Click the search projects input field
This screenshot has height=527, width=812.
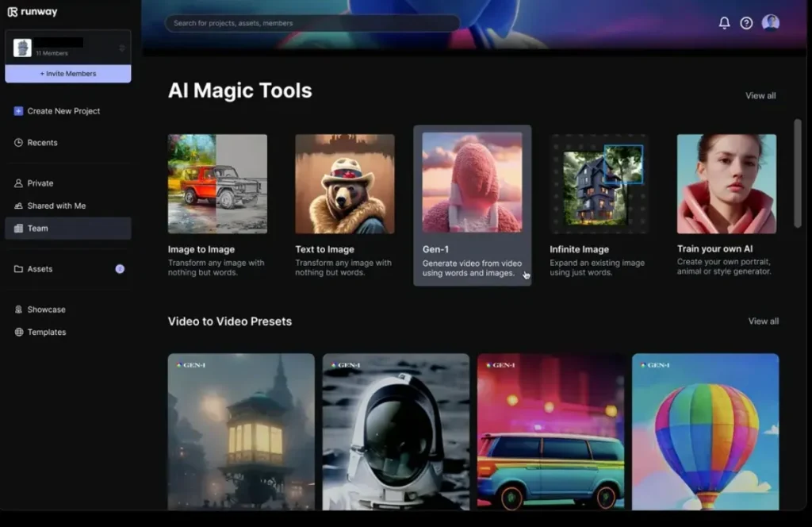coord(312,23)
